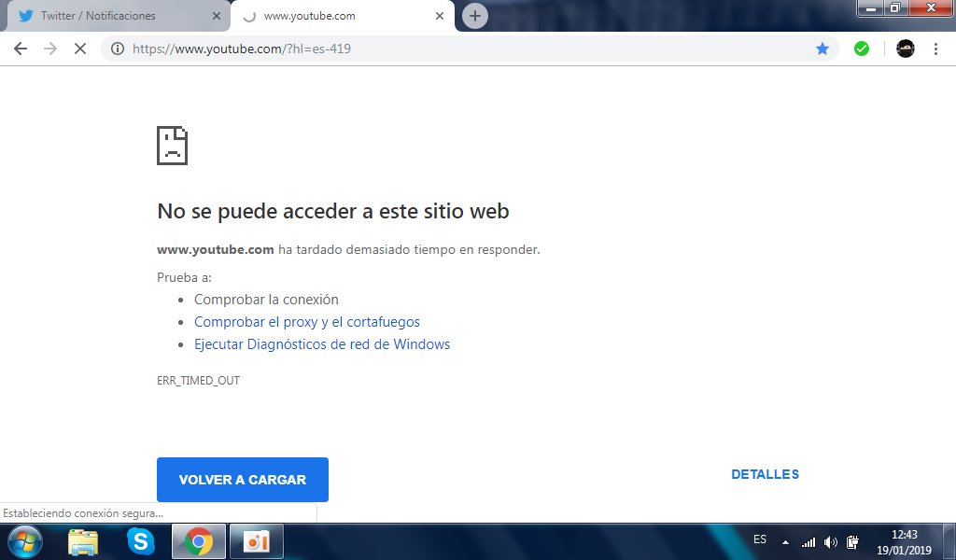Viewport: 956px width, 560px height.
Task: Click the text Comprobar la conexión
Action: click(x=266, y=300)
